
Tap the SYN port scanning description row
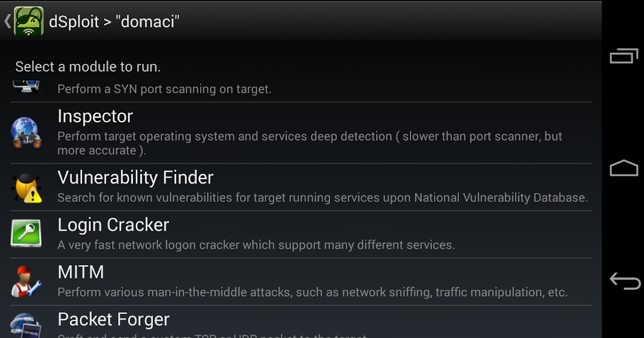164,89
